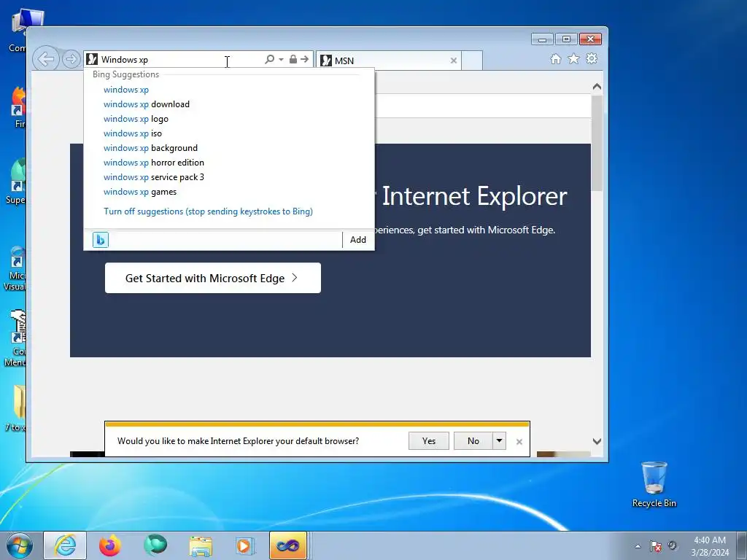The image size is (747, 560).
Task: Select the Recycle Bin desktop icon
Action: point(654,484)
